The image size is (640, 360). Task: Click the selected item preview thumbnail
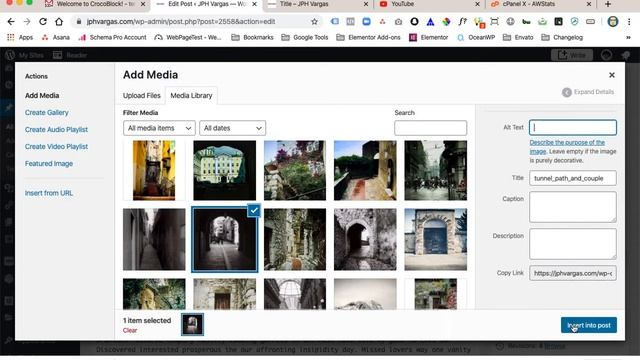(192, 325)
